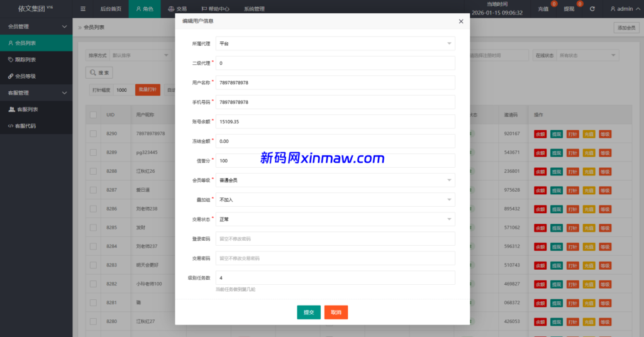Image resolution: width=644 pixels, height=337 pixels.
Task: Click red 余额 button in row 920167
Action: point(540,134)
